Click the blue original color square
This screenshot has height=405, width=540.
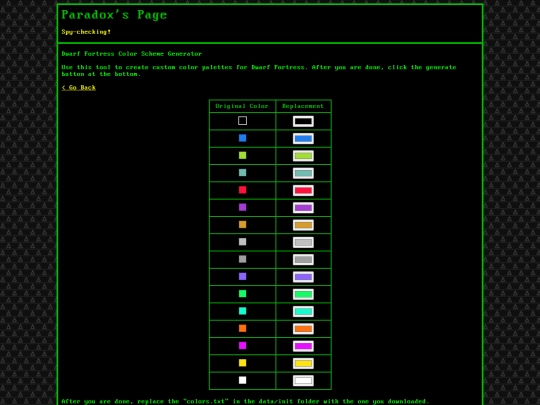pos(242,138)
